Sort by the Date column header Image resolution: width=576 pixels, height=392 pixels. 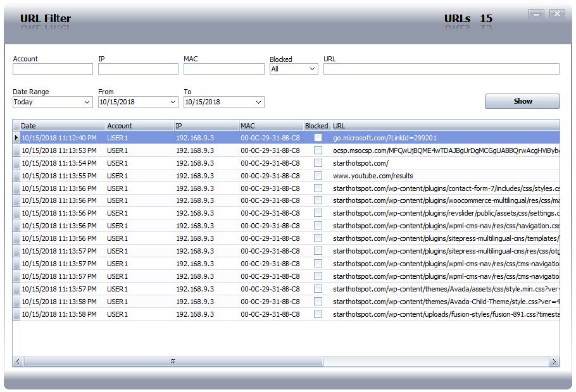tap(63, 126)
